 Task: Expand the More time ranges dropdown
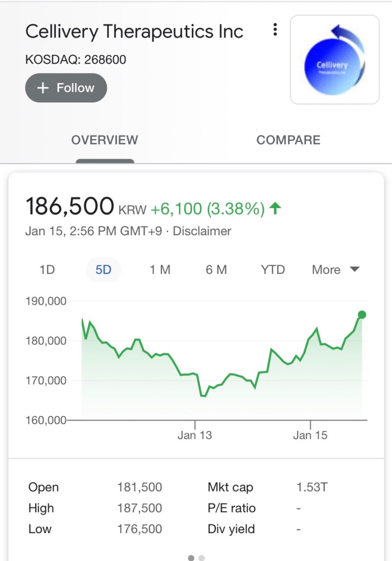tap(336, 269)
